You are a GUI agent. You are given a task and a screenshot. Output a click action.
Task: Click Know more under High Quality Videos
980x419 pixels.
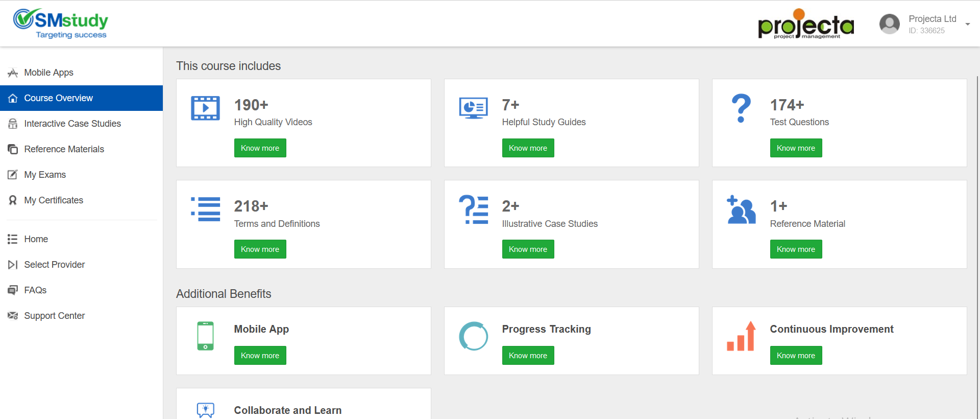(260, 148)
